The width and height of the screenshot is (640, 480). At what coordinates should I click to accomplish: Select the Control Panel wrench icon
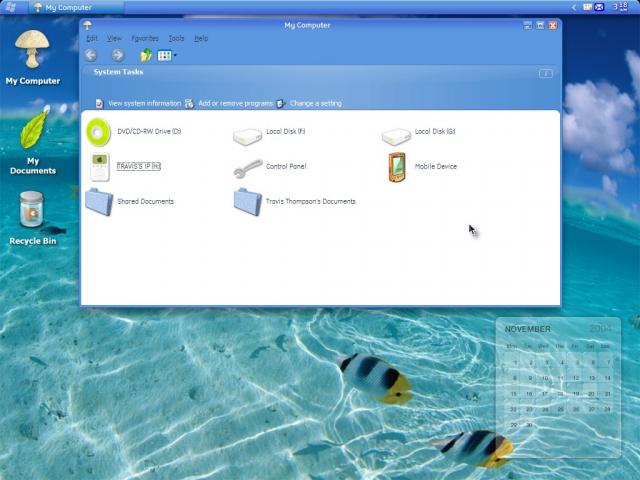[248, 169]
